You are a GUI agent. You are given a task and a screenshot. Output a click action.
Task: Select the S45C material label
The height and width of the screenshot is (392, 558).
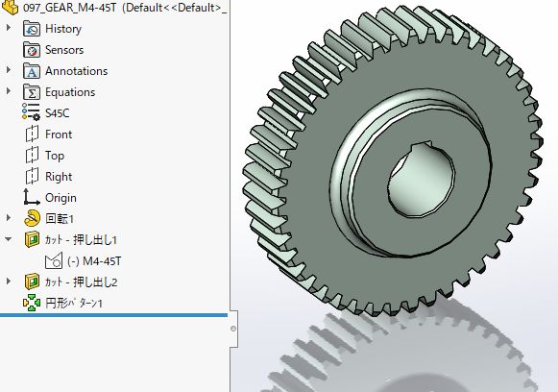pyautogui.click(x=58, y=113)
